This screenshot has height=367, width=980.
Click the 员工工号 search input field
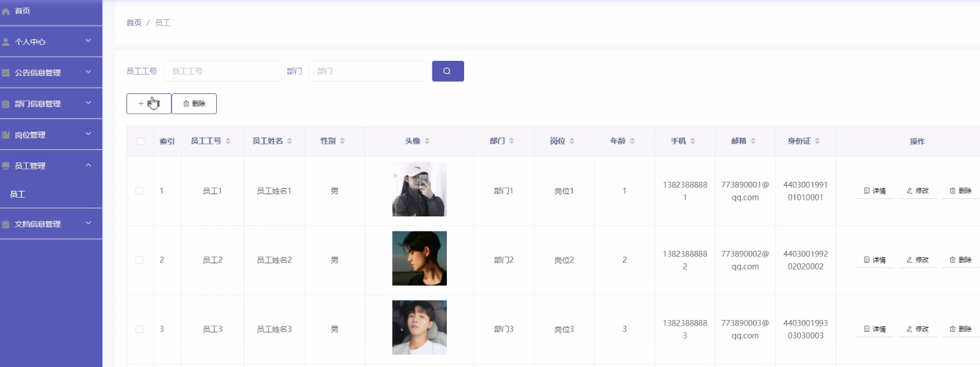(x=222, y=71)
